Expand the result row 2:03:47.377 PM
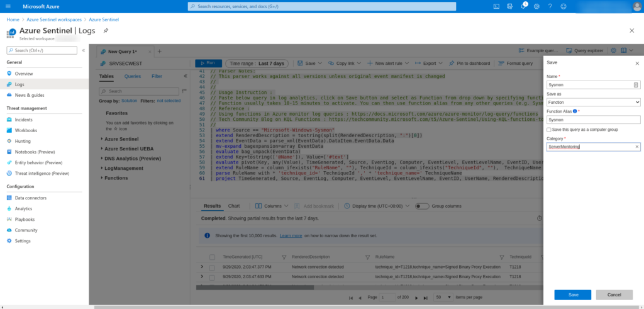Screen dimensions: 644x309 (202, 267)
